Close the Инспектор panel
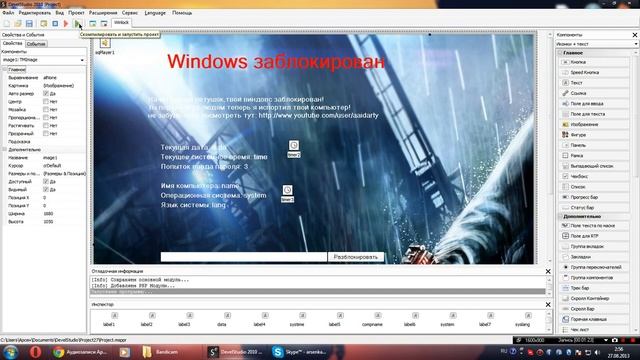The width and height of the screenshot is (640, 360). tap(548, 304)
